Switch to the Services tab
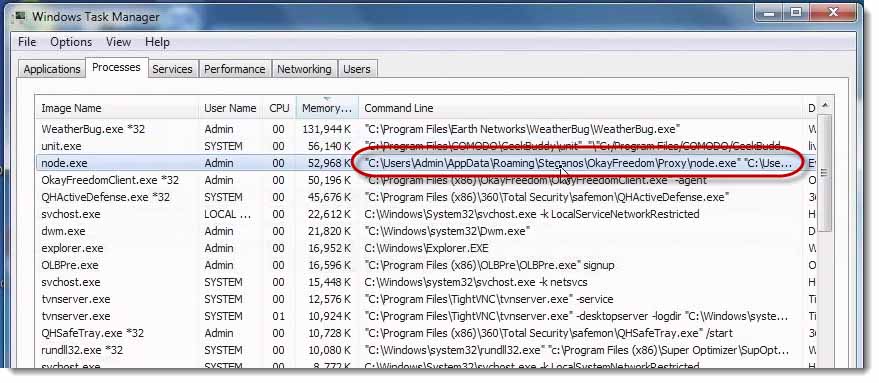The image size is (879, 383). (x=172, y=69)
